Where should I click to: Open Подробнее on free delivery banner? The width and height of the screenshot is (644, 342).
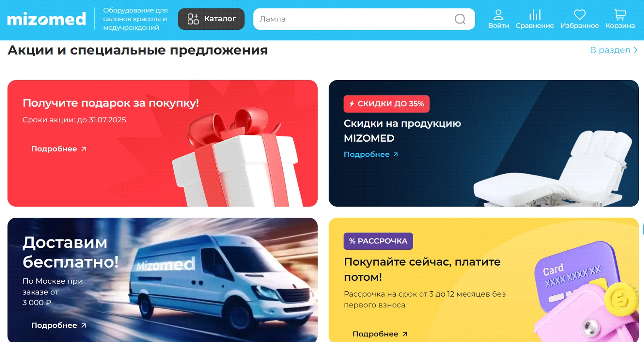click(59, 326)
